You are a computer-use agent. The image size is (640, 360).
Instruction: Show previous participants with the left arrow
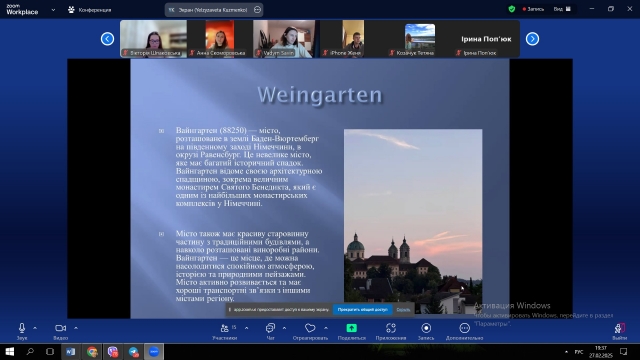click(x=107, y=39)
